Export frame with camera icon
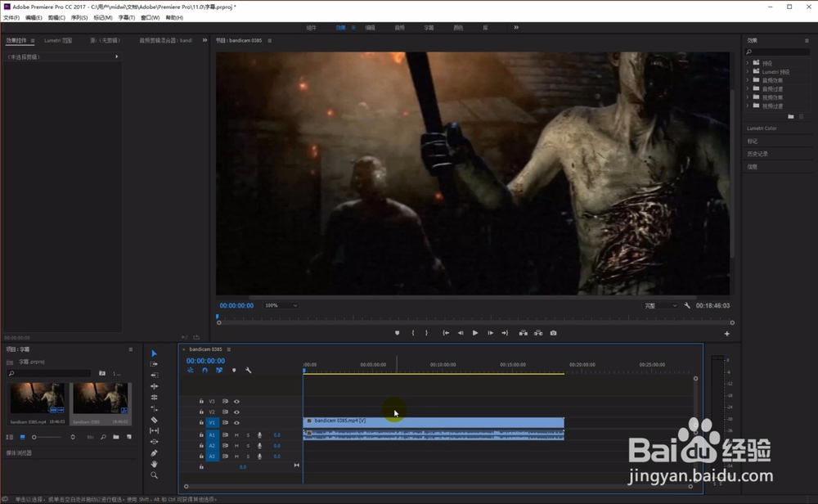Viewport: 818px width, 504px height. pos(554,333)
